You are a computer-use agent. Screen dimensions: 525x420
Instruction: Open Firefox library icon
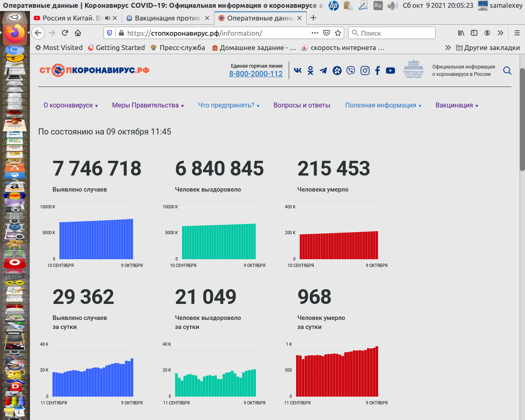pyautogui.click(x=461, y=33)
